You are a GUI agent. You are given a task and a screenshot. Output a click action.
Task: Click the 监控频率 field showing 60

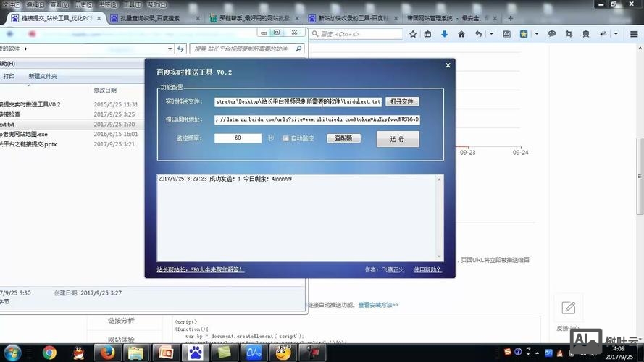pos(238,138)
